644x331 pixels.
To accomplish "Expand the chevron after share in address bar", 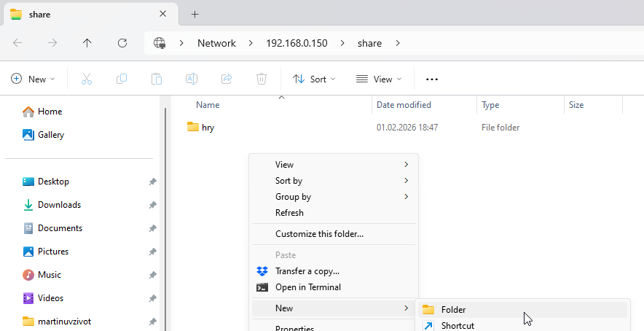I will pyautogui.click(x=398, y=43).
